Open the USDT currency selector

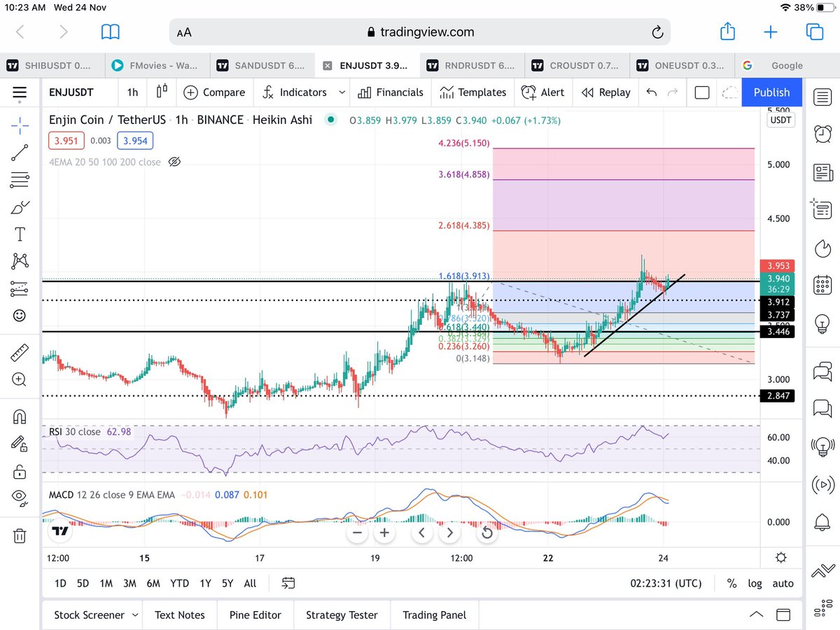780,120
